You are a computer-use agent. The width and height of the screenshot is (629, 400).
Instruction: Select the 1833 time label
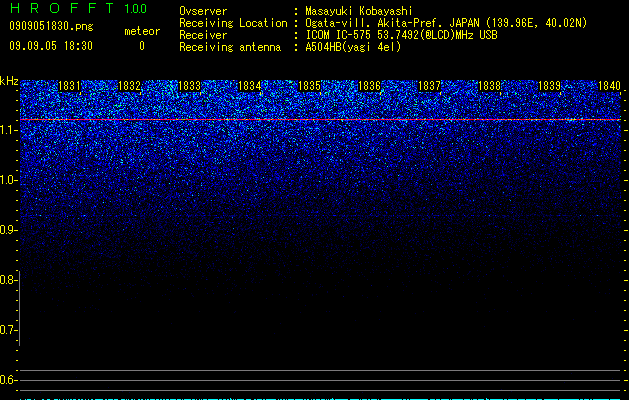[189, 86]
